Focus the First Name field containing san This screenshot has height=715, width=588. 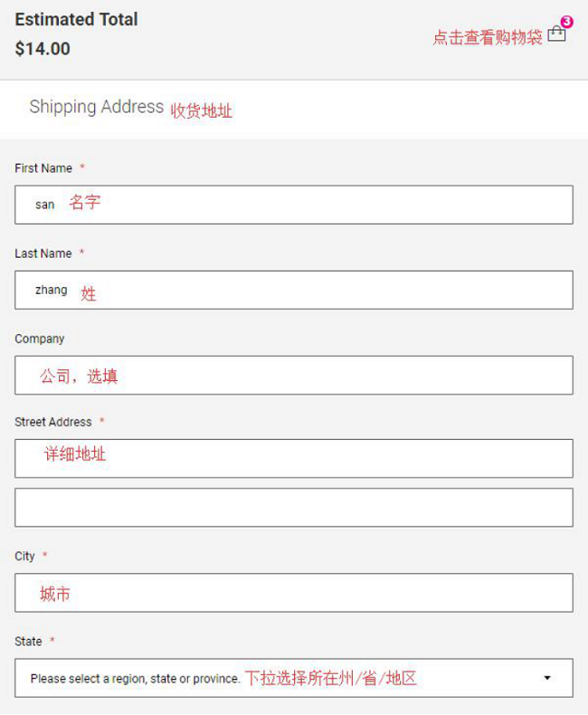tap(293, 205)
